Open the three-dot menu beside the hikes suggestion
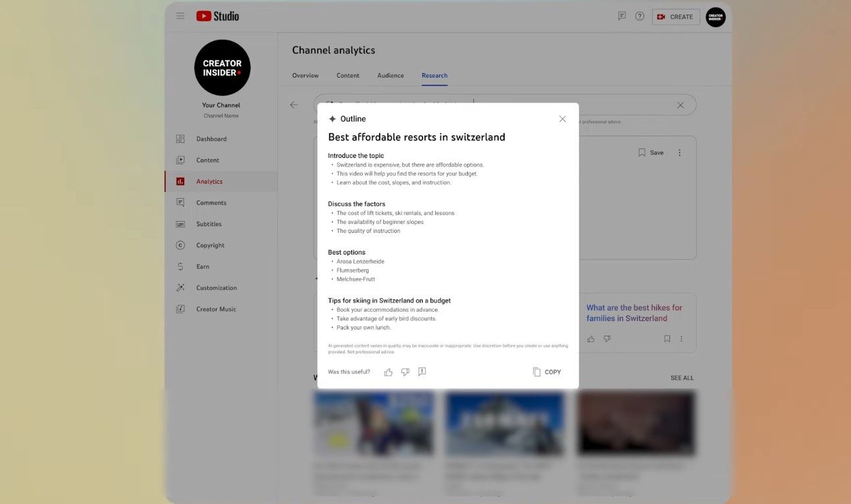 click(681, 338)
